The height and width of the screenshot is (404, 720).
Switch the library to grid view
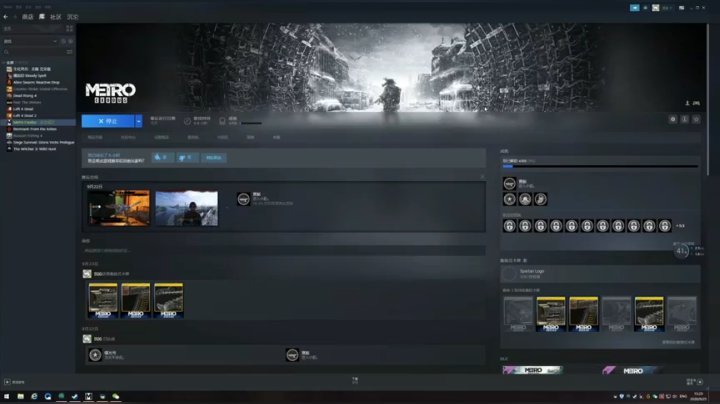coord(69,28)
